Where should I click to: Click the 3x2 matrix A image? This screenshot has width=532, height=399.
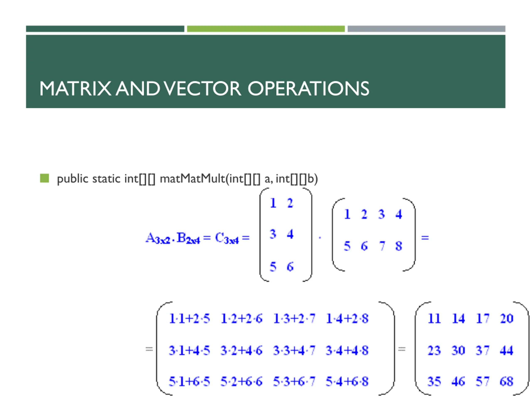click(286, 235)
